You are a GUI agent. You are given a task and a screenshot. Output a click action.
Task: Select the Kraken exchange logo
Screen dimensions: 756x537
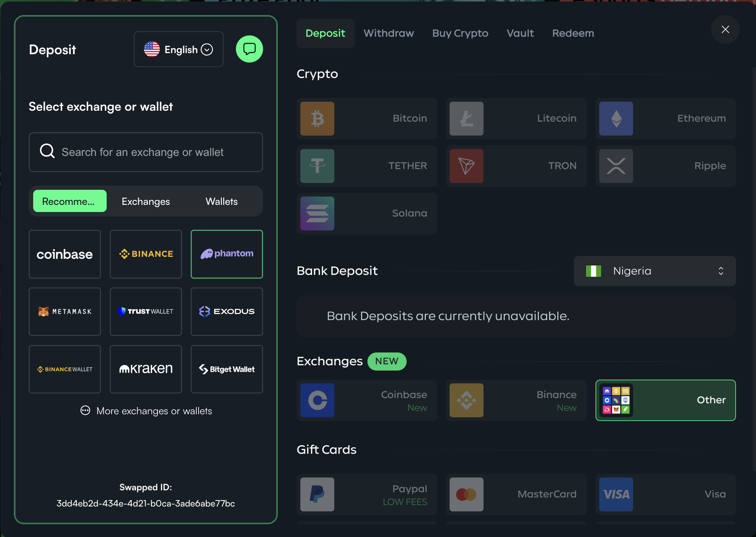click(146, 369)
